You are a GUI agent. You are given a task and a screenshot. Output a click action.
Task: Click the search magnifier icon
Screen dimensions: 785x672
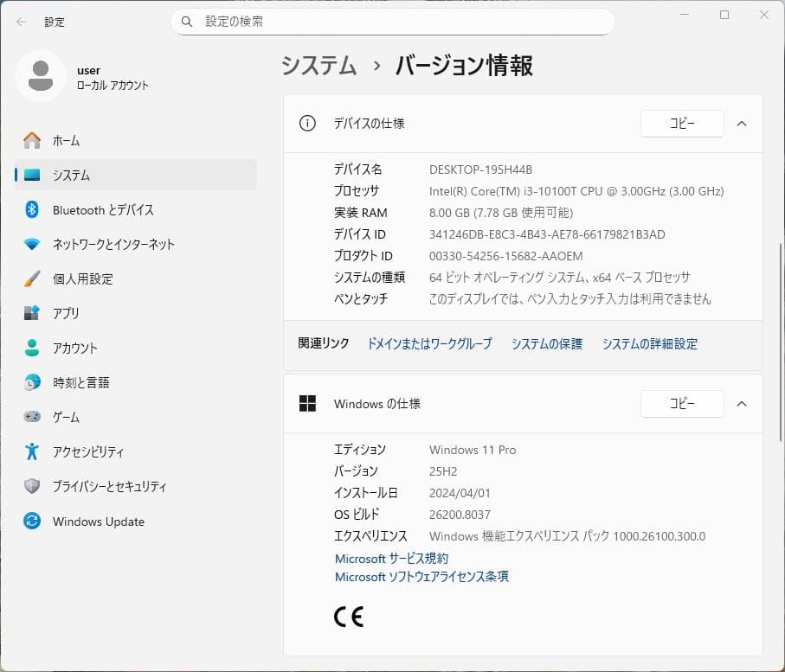click(x=187, y=22)
